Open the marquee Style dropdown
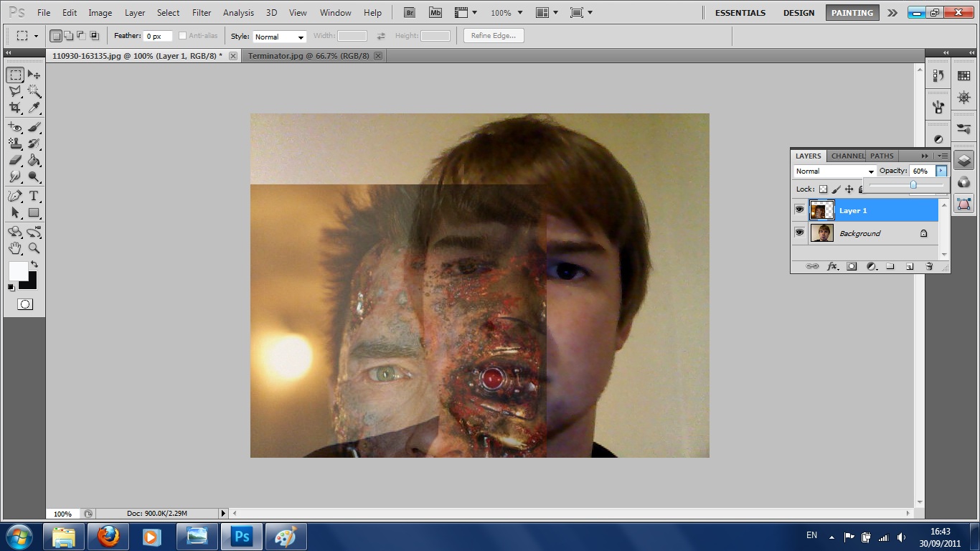The width and height of the screenshot is (980, 551). click(x=280, y=37)
